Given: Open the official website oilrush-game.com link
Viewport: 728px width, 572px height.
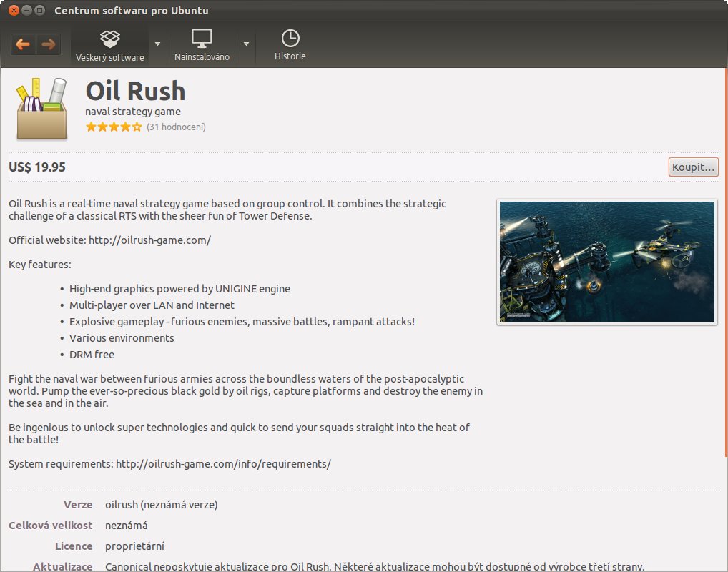Looking at the screenshot, I should [149, 240].
